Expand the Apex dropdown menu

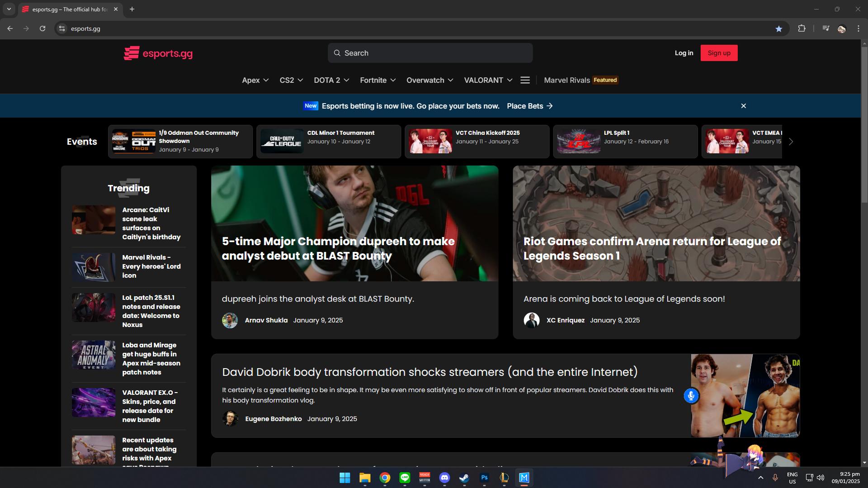pyautogui.click(x=255, y=80)
